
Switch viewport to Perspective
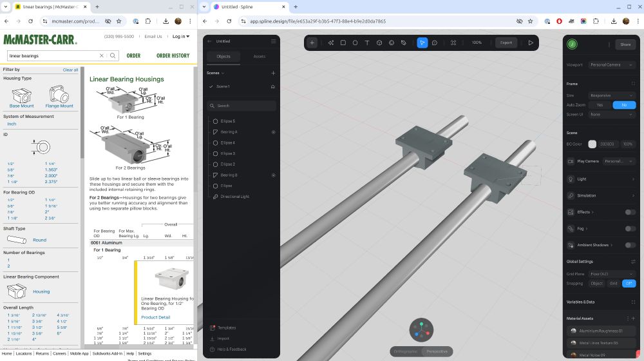[x=437, y=351]
